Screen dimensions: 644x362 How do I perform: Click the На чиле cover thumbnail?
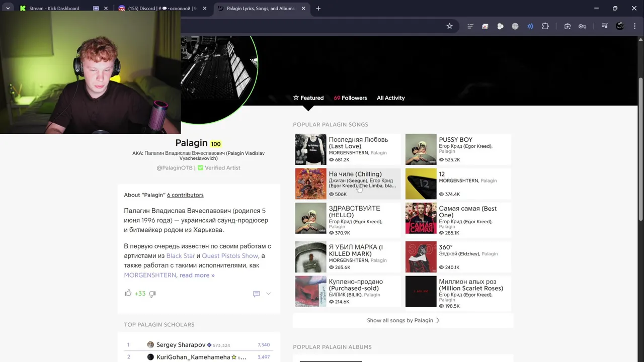click(310, 184)
